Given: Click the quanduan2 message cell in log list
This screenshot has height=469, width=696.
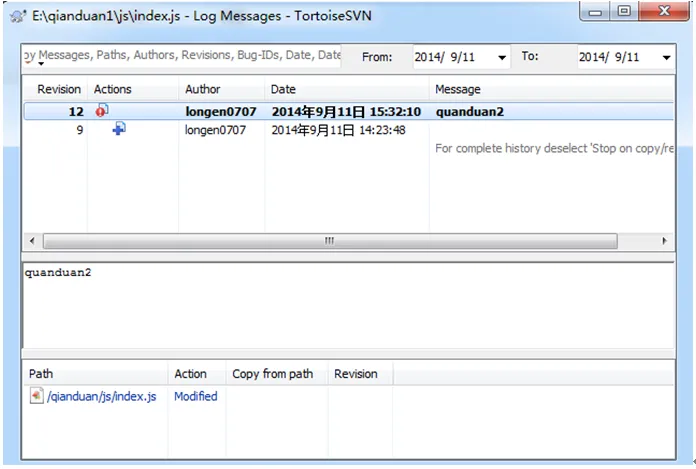Looking at the screenshot, I should coord(470,111).
